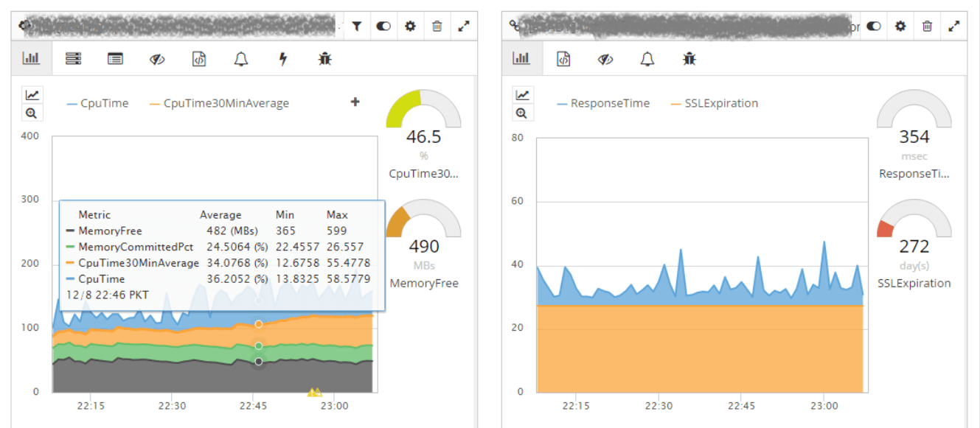
Task: Click the SSLExpiration legend label
Action: point(720,104)
